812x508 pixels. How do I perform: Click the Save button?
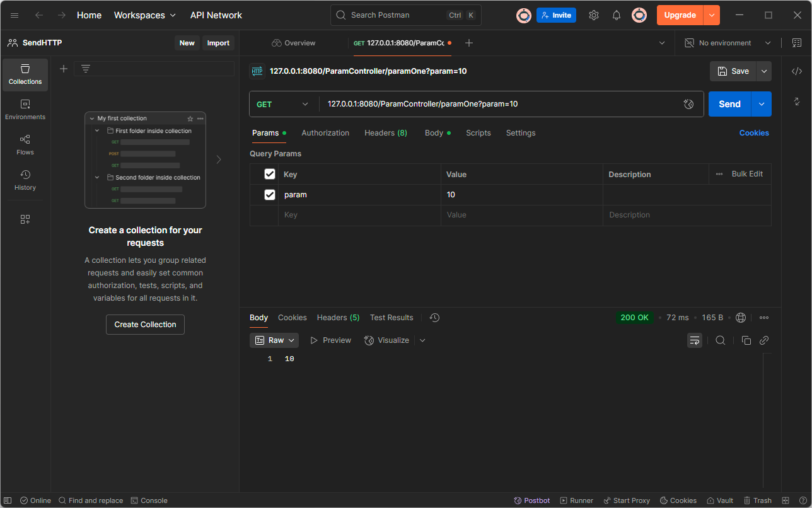pos(733,71)
